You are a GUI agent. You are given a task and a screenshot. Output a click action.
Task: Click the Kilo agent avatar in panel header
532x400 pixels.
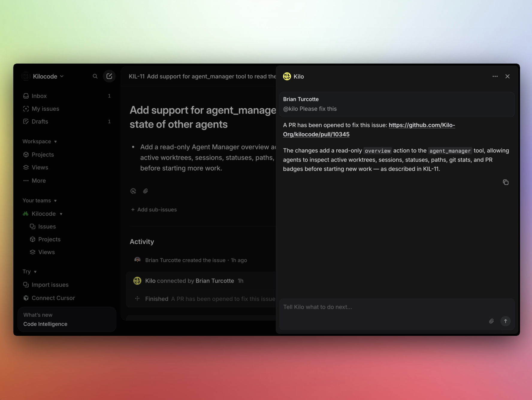(287, 76)
